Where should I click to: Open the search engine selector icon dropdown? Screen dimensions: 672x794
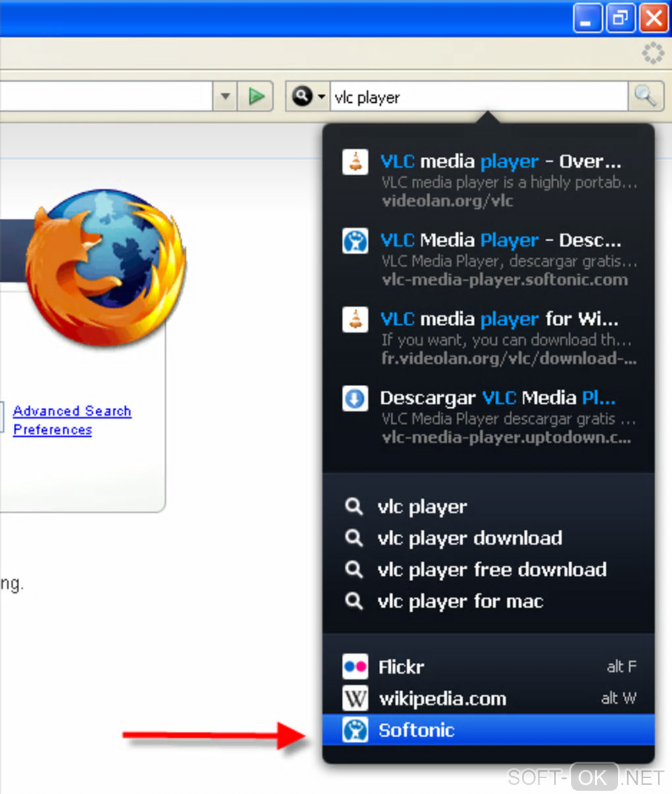point(308,96)
